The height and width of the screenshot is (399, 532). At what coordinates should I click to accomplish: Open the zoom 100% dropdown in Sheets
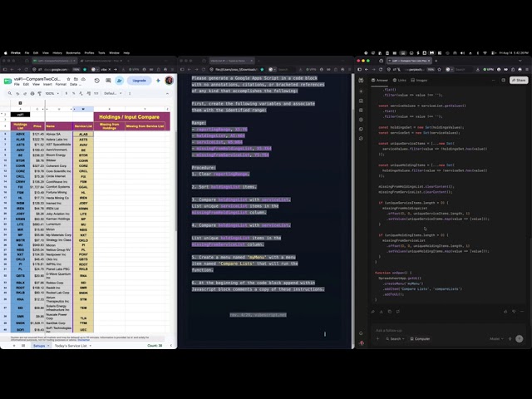pyautogui.click(x=52, y=93)
